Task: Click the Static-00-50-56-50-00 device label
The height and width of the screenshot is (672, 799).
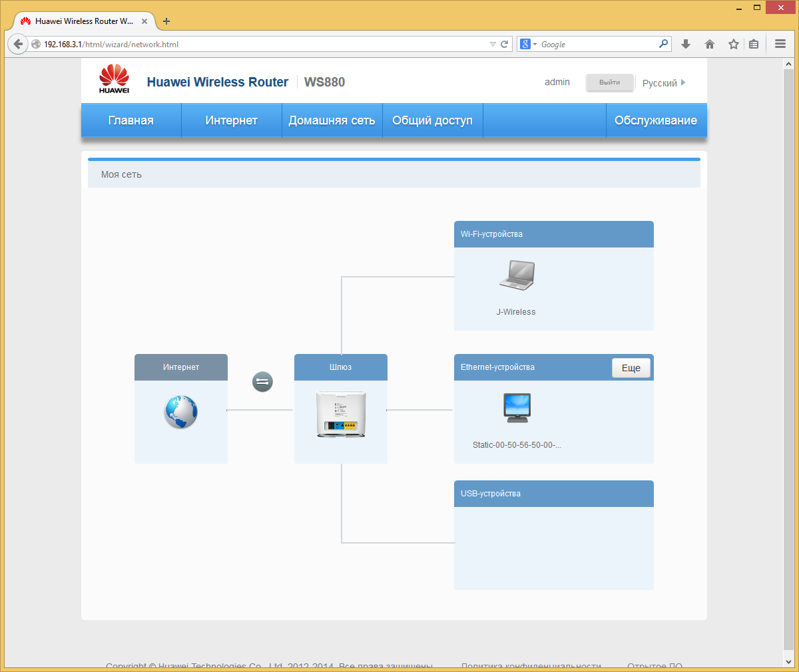Action: tap(517, 445)
